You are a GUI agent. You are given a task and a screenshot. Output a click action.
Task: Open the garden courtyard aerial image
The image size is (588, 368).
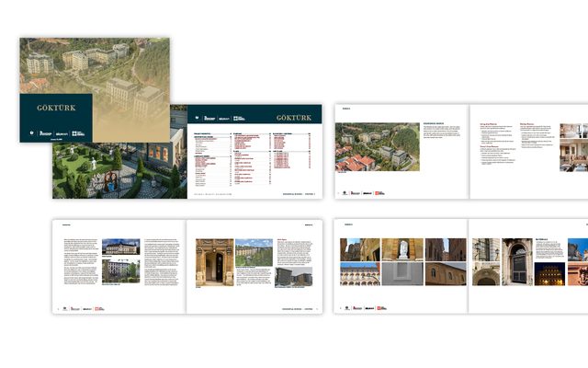[119, 170]
